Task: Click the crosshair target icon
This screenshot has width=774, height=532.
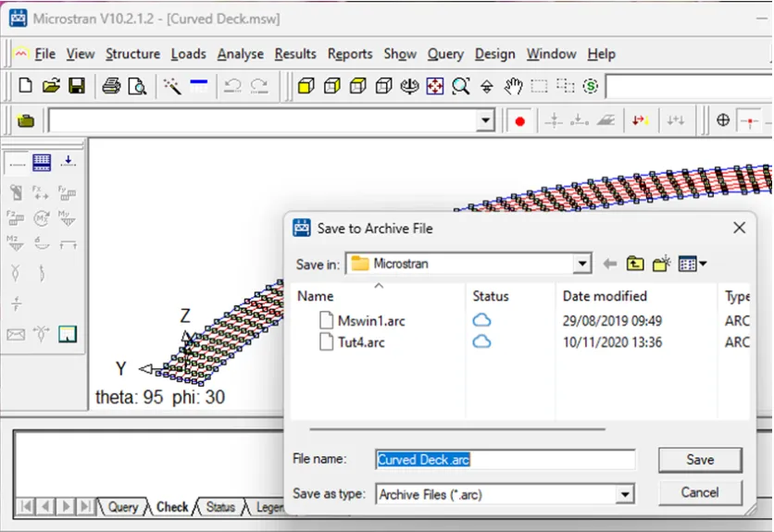Action: click(x=723, y=120)
